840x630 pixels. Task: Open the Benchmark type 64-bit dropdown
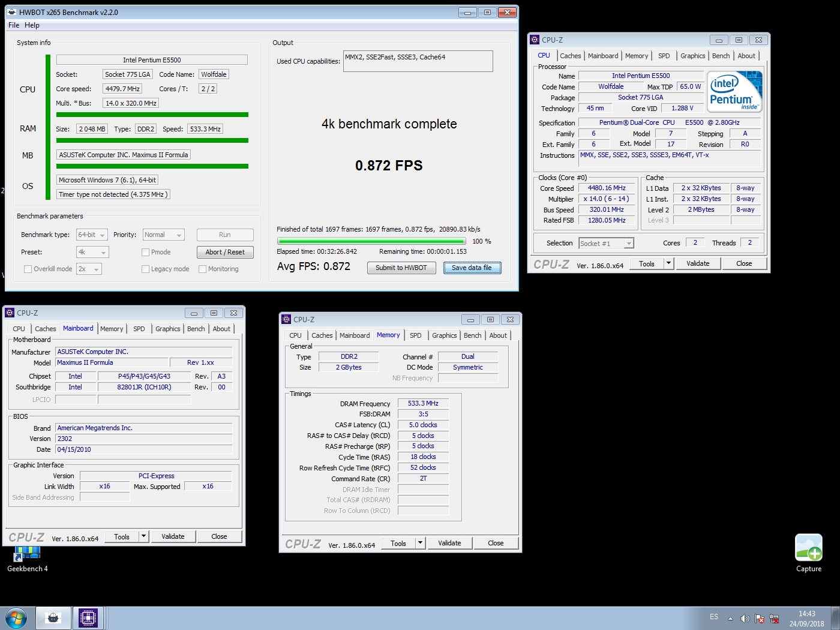pos(92,235)
